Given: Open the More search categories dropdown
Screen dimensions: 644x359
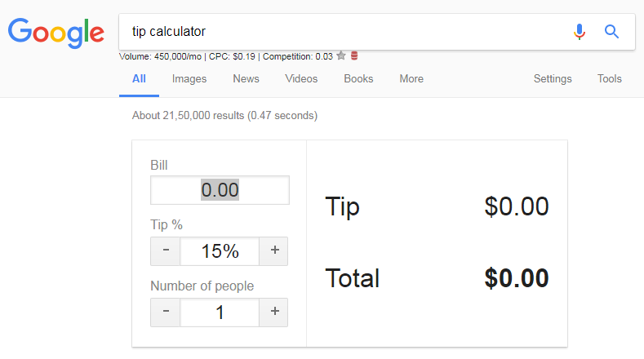Looking at the screenshot, I should coord(411,79).
